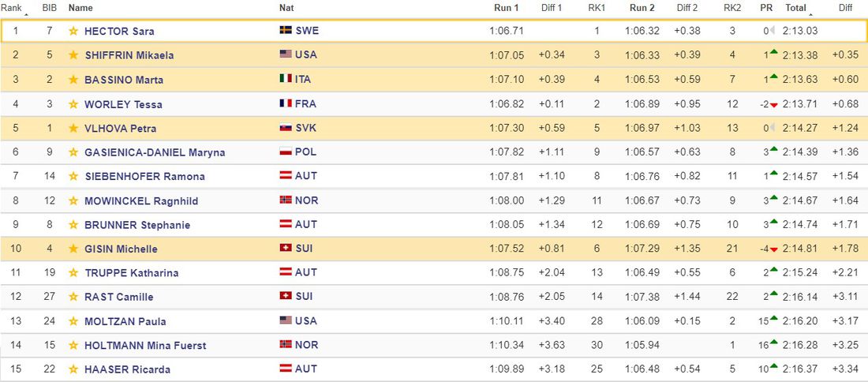Click the green up arrow in MOLTZAN's row

point(774,320)
